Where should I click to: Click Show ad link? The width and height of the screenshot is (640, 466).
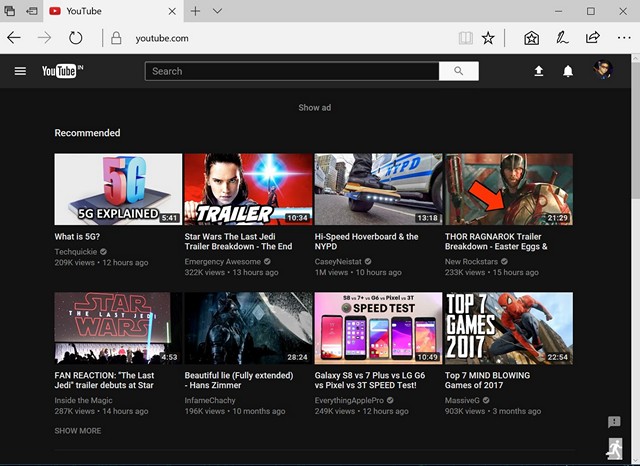314,108
